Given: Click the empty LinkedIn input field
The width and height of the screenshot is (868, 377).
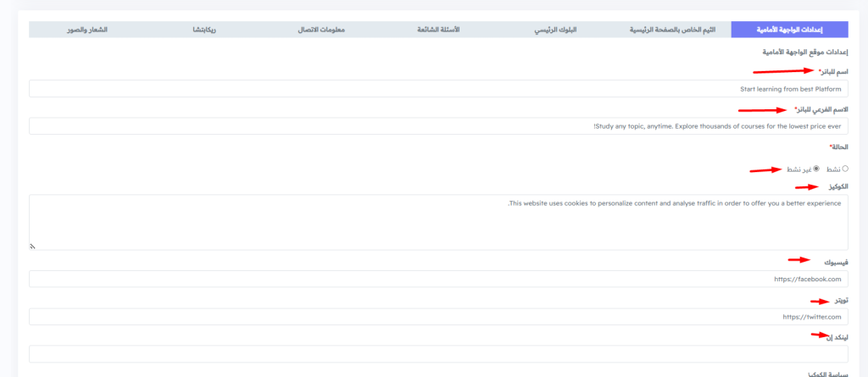Looking at the screenshot, I should click(438, 354).
